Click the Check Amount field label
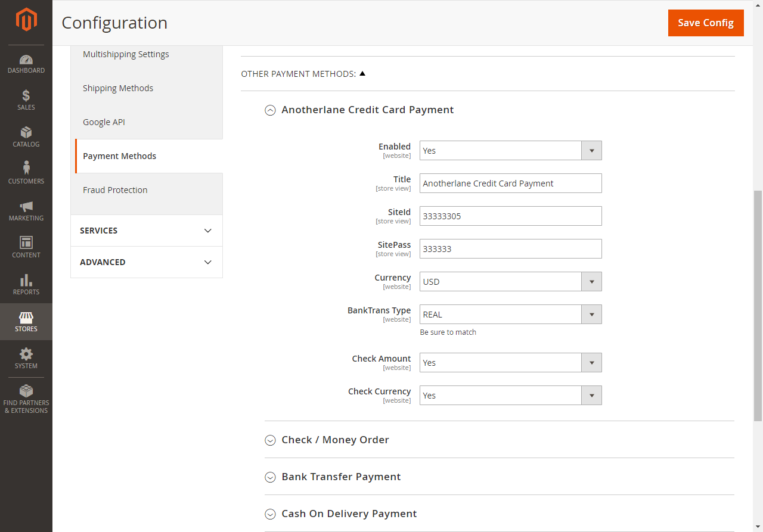This screenshot has height=532, width=763. [x=381, y=359]
